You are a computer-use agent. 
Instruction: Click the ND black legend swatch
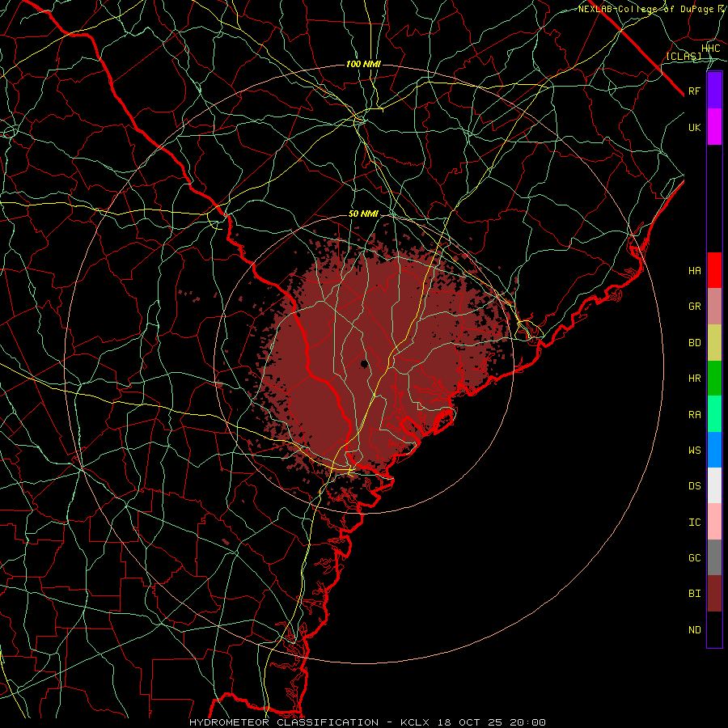coord(714,629)
